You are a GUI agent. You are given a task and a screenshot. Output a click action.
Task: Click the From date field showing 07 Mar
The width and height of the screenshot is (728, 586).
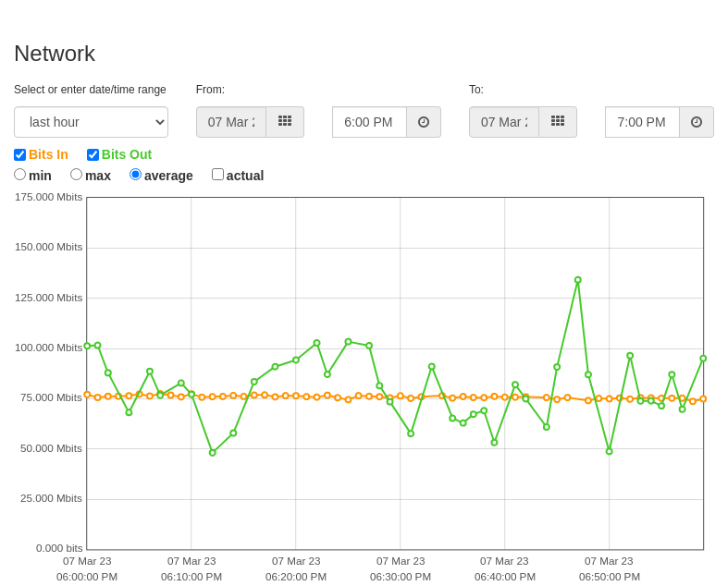[231, 122]
